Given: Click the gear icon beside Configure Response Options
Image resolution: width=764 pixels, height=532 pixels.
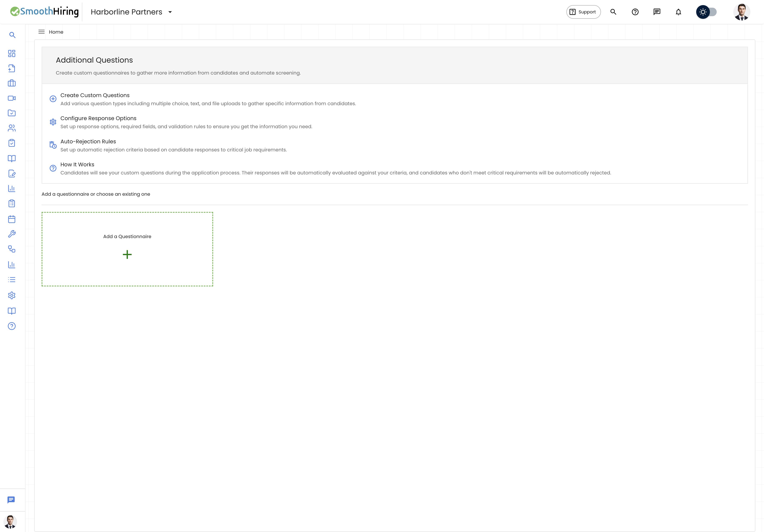Looking at the screenshot, I should [x=53, y=122].
